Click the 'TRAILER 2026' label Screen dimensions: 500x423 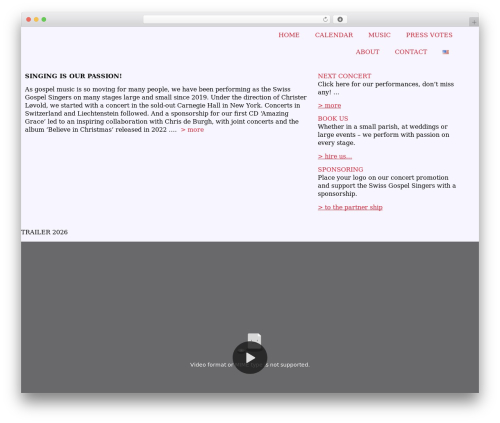(x=44, y=232)
